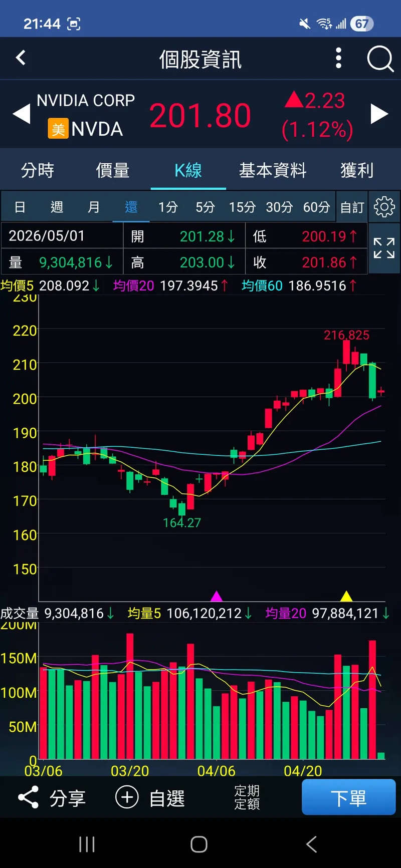The width and height of the screenshot is (401, 868).
Task: Tap the screen capture status icon
Action: 74,24
